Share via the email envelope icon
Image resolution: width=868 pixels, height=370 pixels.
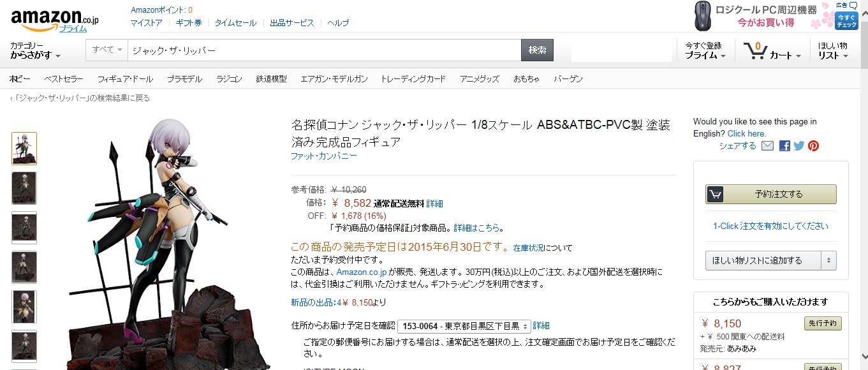pyautogui.click(x=767, y=146)
